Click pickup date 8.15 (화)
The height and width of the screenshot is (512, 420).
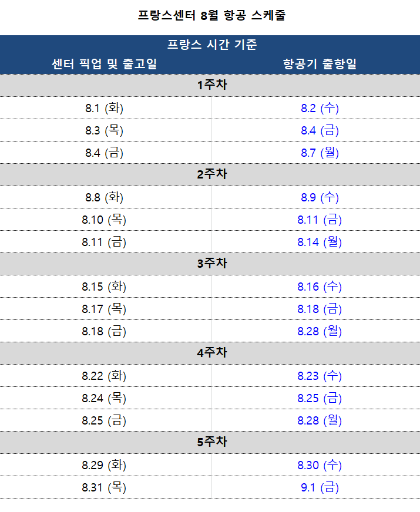(x=104, y=287)
